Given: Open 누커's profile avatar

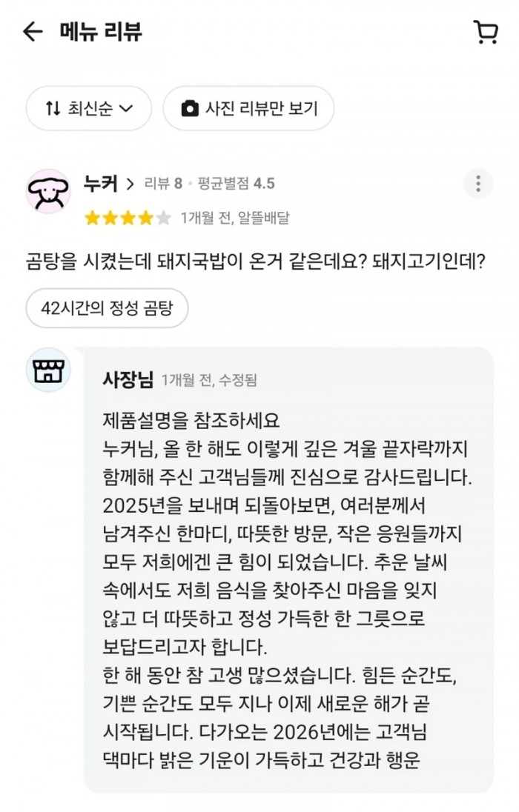Looking at the screenshot, I should (x=48, y=191).
